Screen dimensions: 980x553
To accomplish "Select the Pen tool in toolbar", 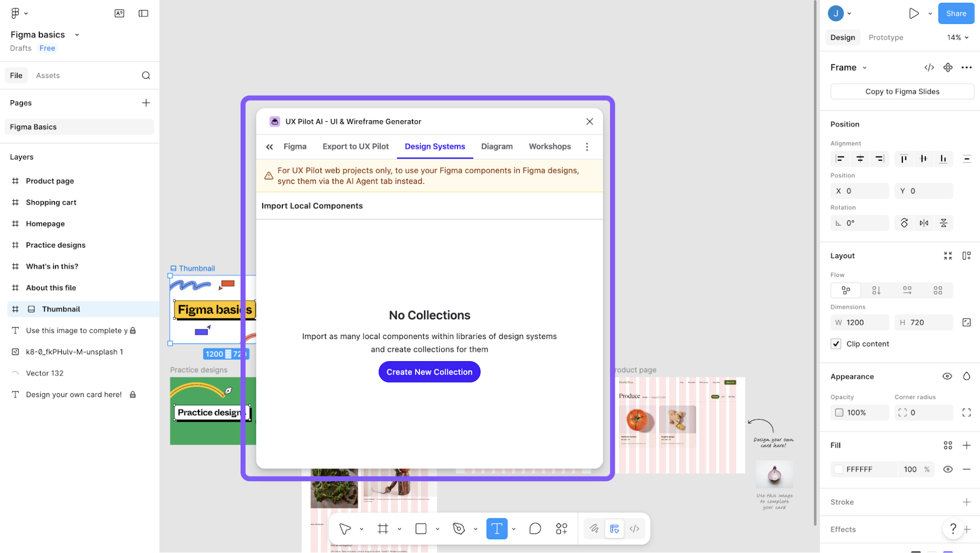I will point(459,529).
